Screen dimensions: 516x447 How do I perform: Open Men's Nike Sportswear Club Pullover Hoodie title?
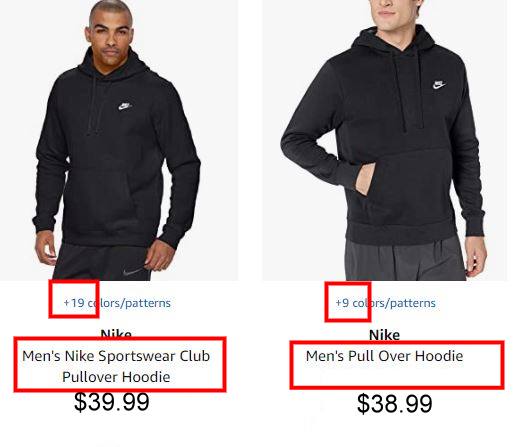(x=116, y=366)
